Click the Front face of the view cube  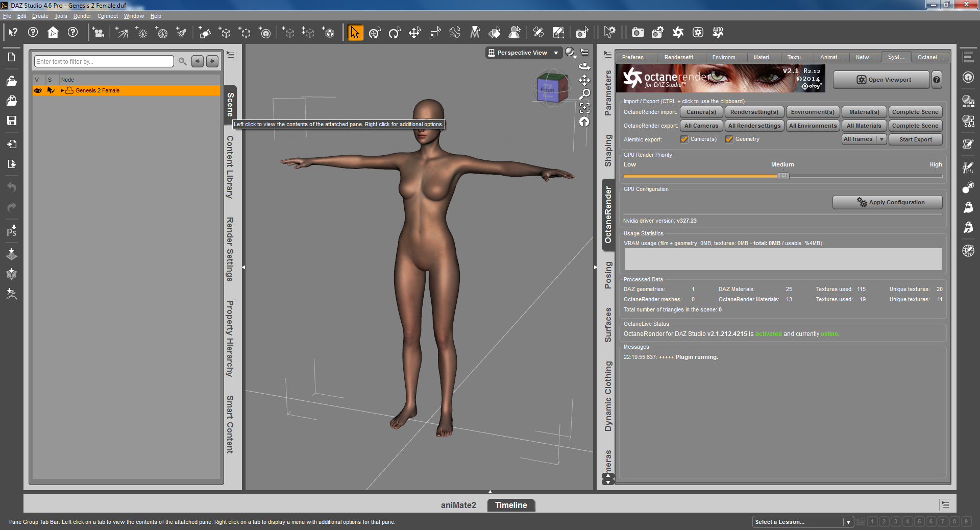pyautogui.click(x=547, y=90)
